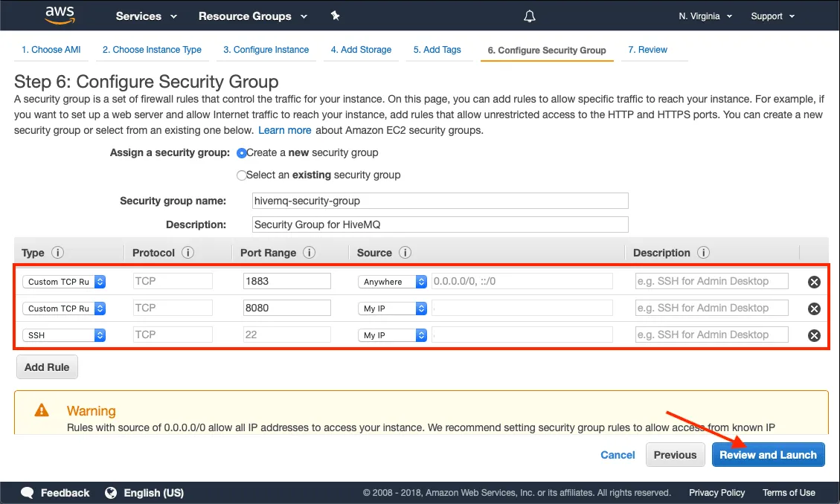
Task: Open the notifications bell icon
Action: click(529, 15)
